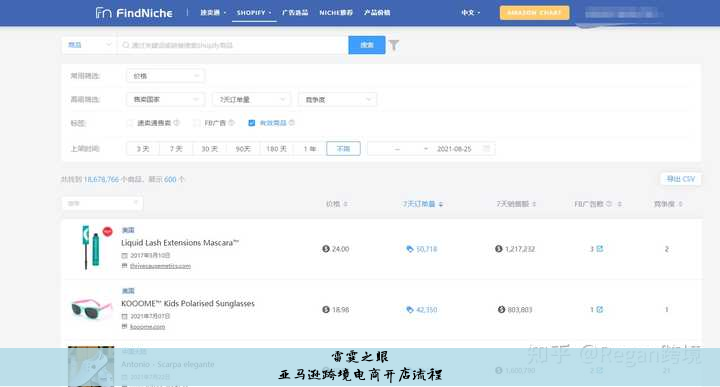Toggle the funnel filter icon
Image resolution: width=720 pixels, height=387 pixels.
pos(394,45)
